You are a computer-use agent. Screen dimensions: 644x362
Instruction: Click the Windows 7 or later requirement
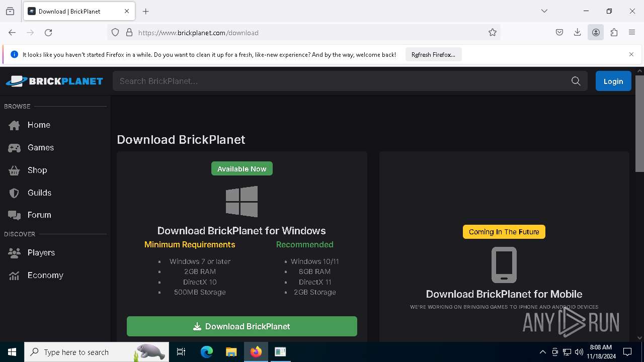(200, 261)
